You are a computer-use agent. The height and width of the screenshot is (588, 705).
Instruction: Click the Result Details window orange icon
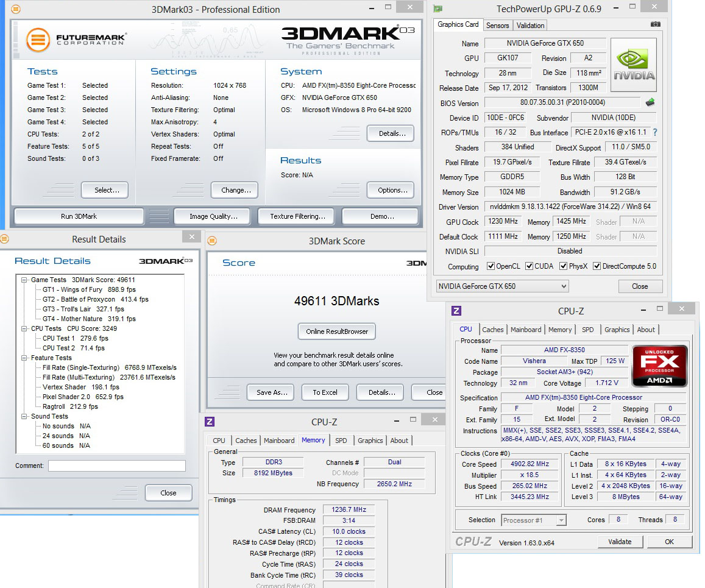coord(4,239)
